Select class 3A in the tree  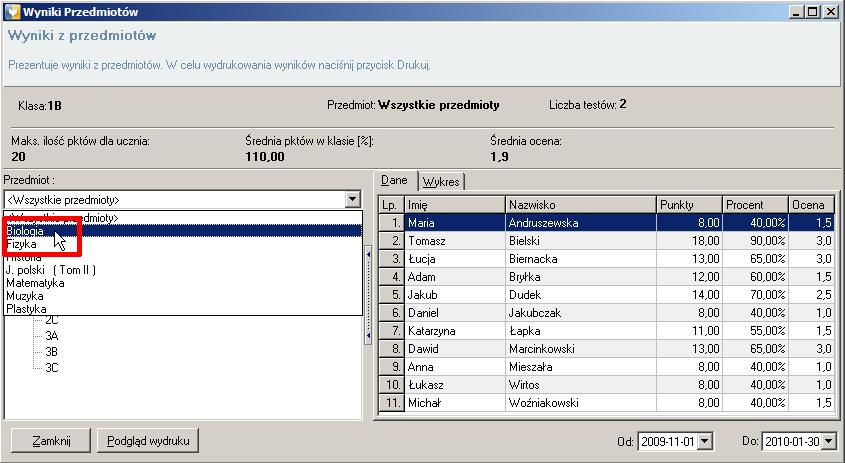pyautogui.click(x=52, y=336)
